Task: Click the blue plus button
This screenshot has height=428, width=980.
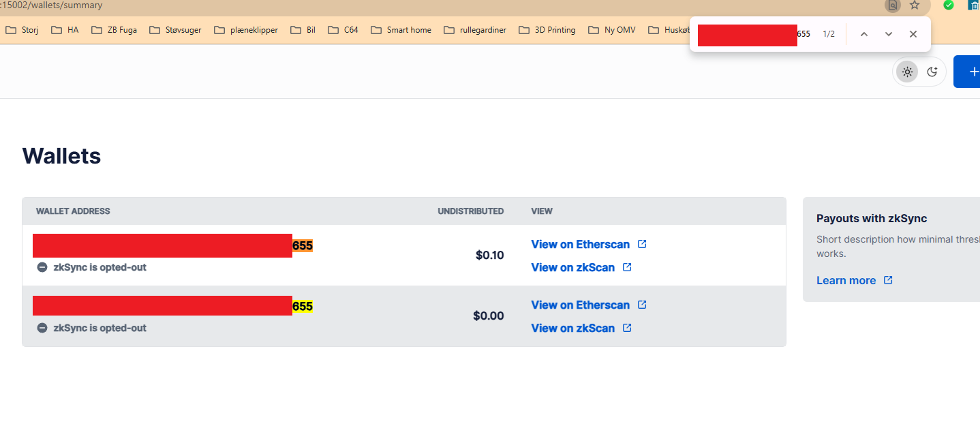Action: click(x=971, y=72)
